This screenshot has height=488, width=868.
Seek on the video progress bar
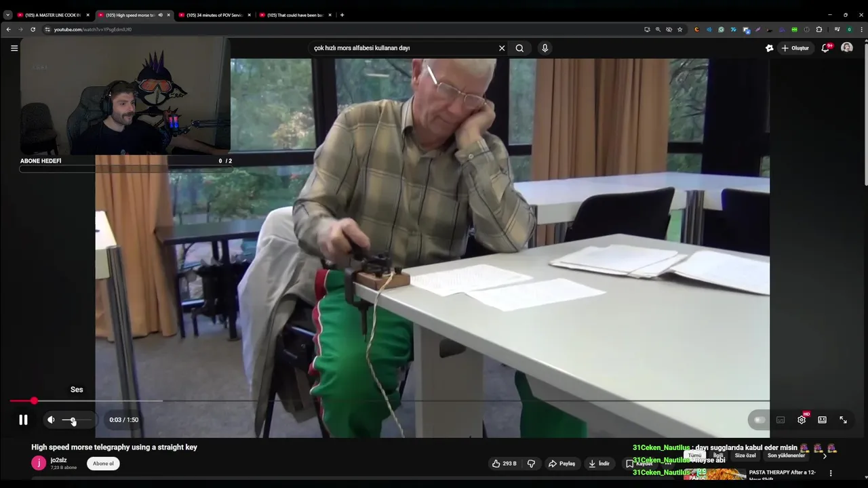389,401
